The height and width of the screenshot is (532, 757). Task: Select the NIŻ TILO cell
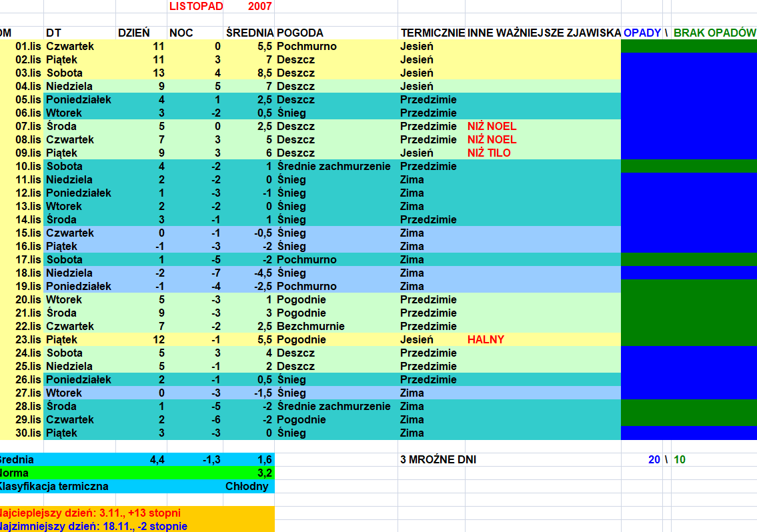coord(489,153)
